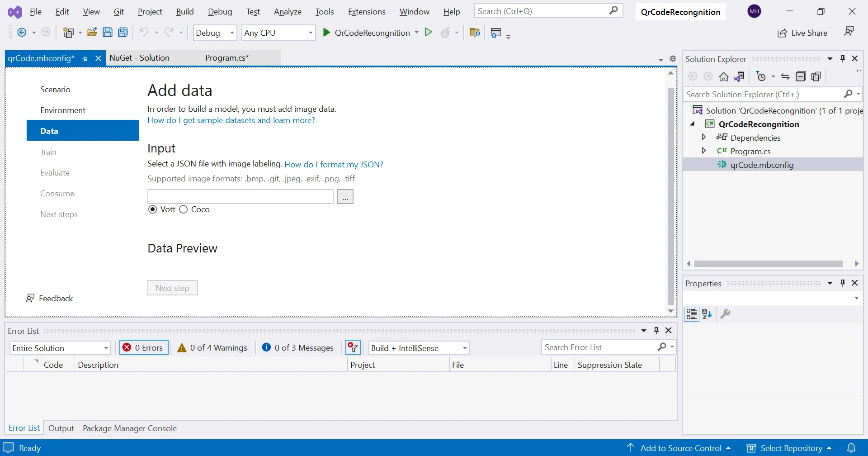Start debugging with green play arrow

pyautogui.click(x=326, y=33)
